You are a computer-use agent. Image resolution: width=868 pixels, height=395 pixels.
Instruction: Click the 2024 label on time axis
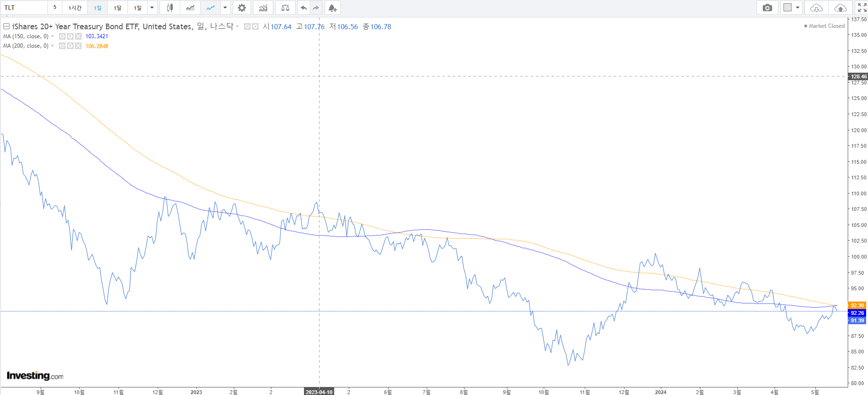pos(661,392)
